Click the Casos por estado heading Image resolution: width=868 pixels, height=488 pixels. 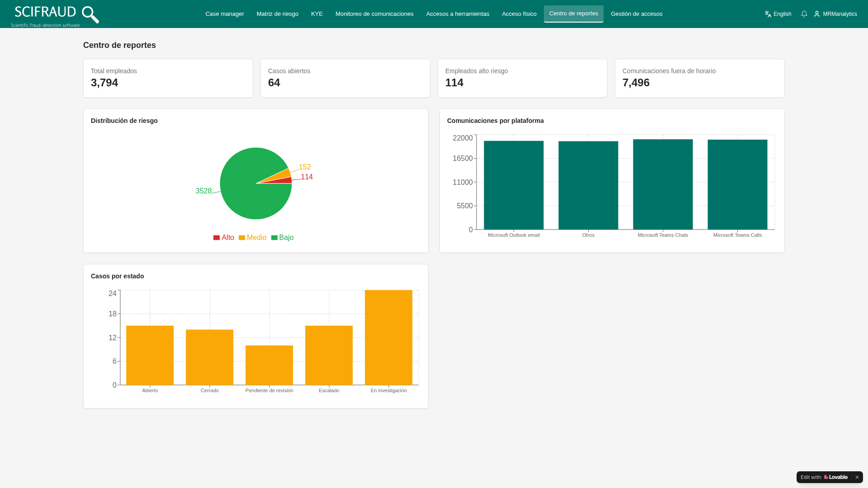[x=118, y=276]
